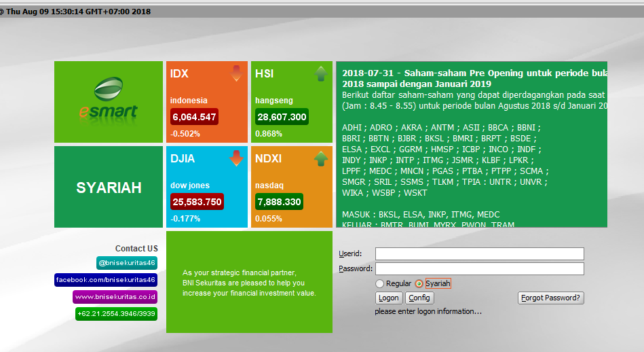Focus the Password input field
This screenshot has width=644, height=352.
(x=480, y=268)
